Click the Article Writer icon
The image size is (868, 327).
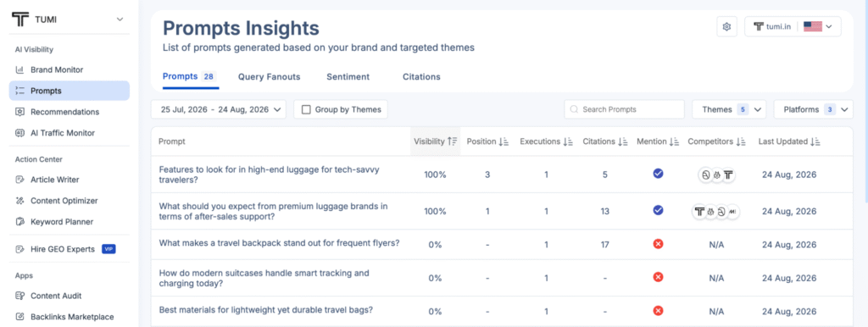point(19,180)
